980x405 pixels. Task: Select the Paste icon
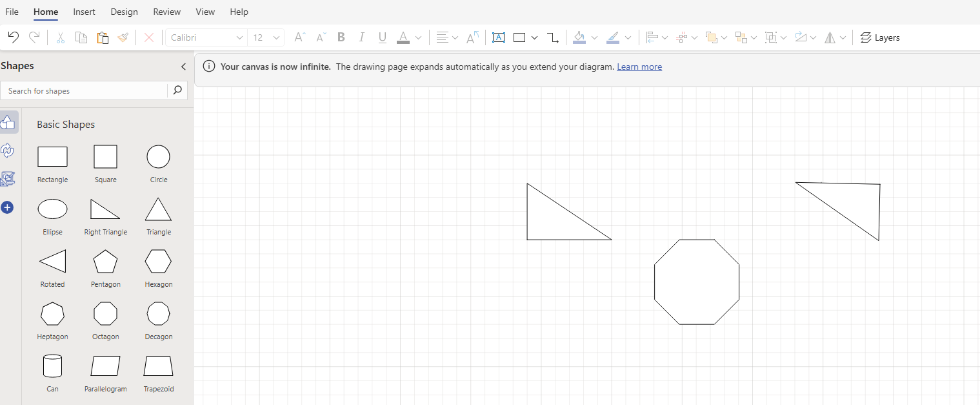coord(103,37)
